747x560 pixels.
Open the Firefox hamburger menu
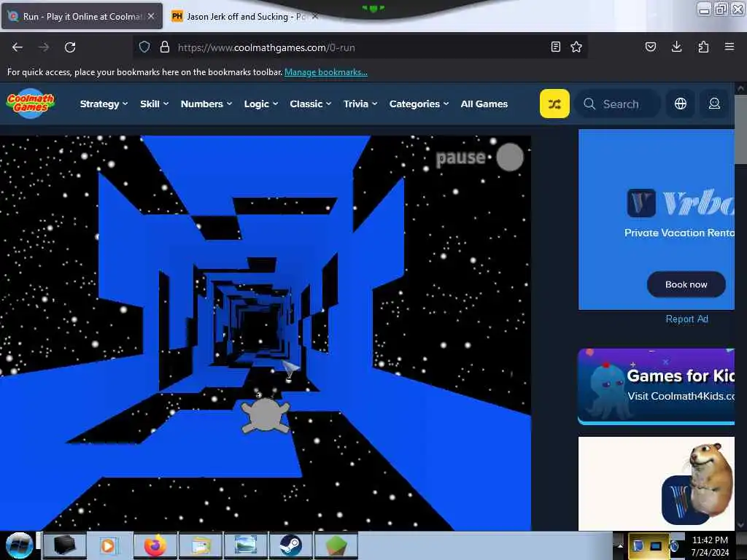click(729, 47)
